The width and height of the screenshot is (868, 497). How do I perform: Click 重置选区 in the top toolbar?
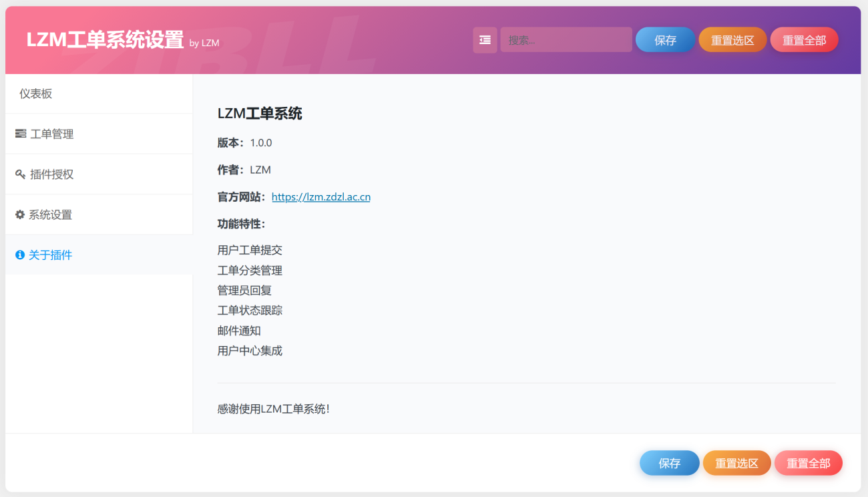click(x=732, y=39)
